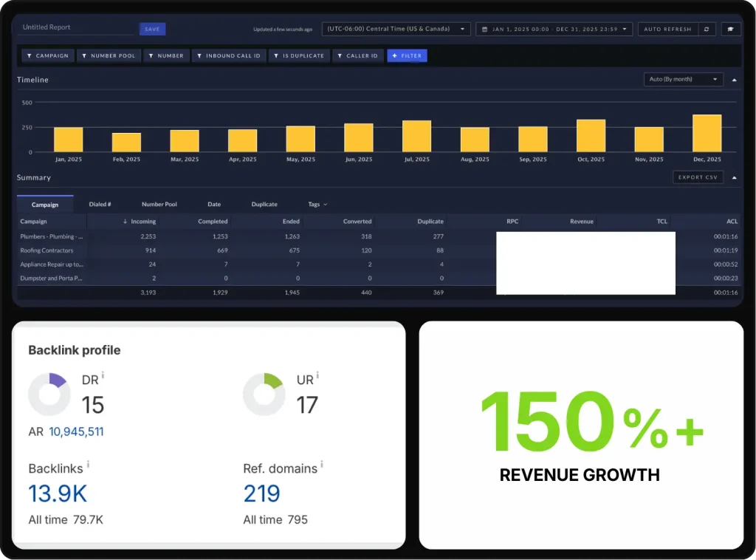Collapse the Timeline section

tap(734, 79)
